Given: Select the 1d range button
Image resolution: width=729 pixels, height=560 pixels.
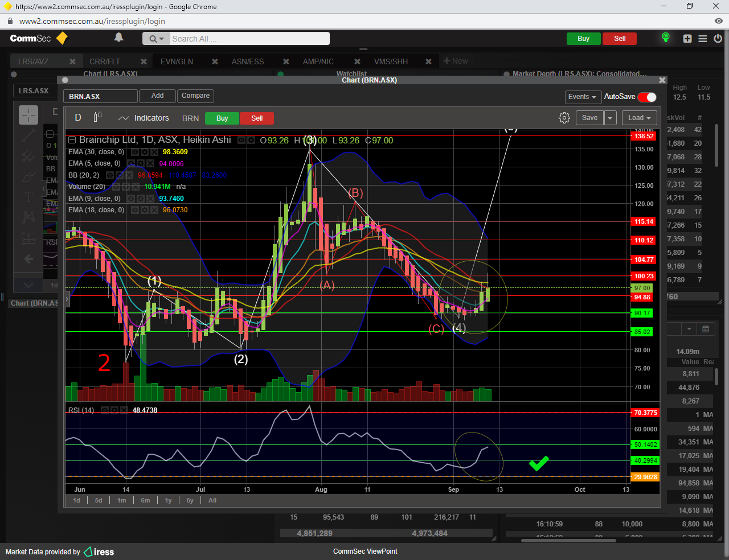Looking at the screenshot, I should (x=76, y=500).
